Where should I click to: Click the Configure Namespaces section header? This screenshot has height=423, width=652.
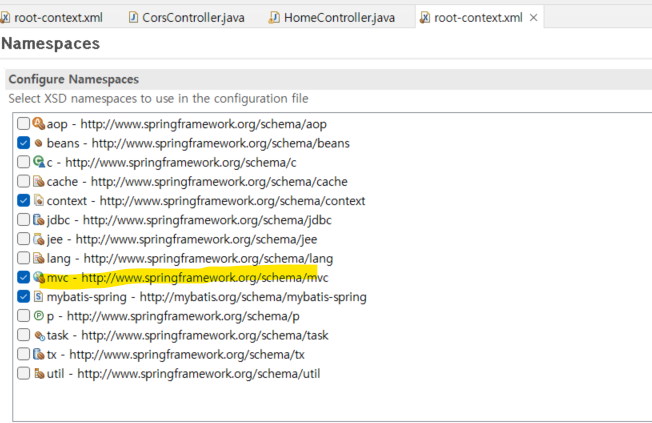pos(74,79)
